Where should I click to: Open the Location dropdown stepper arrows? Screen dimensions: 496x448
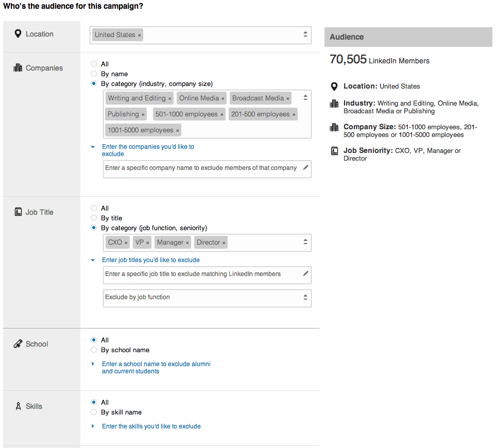coord(305,35)
